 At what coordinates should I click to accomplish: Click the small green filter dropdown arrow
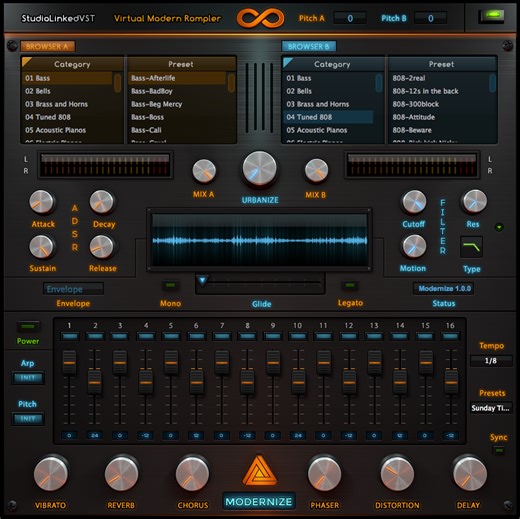[x=499, y=228]
